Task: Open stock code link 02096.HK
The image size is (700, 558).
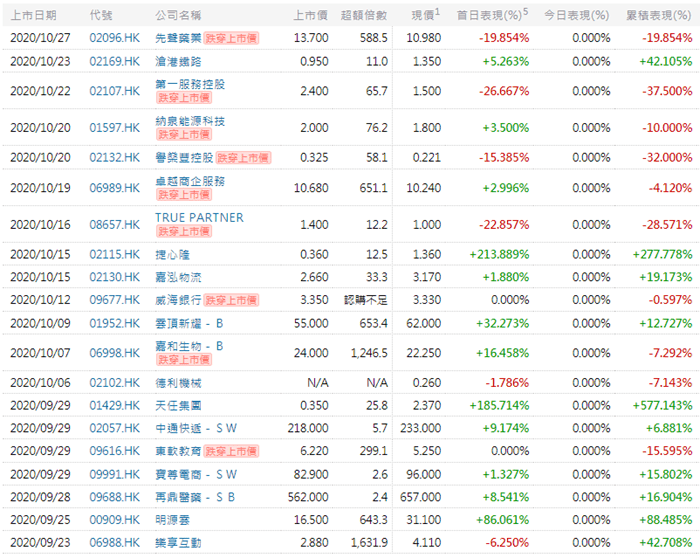Action: click(x=114, y=38)
